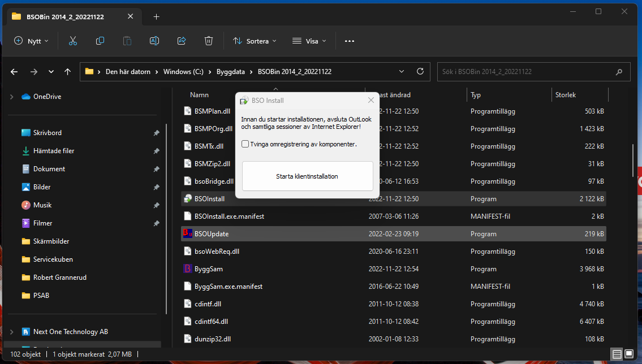This screenshot has width=642, height=364.
Task: Click the Copy icon in toolbar
Action: click(x=100, y=41)
